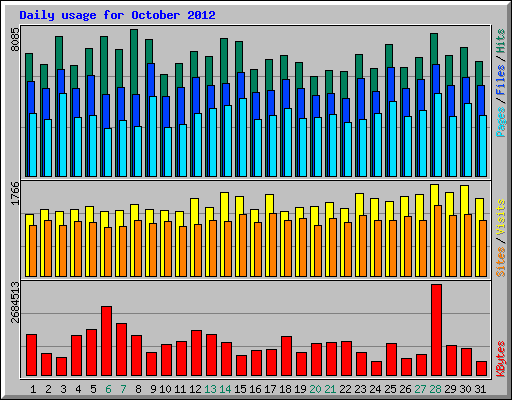Screen dimensions: 512x400
Task: Click the red KBytes bar for day 3
Action: pyautogui.click(x=61, y=366)
